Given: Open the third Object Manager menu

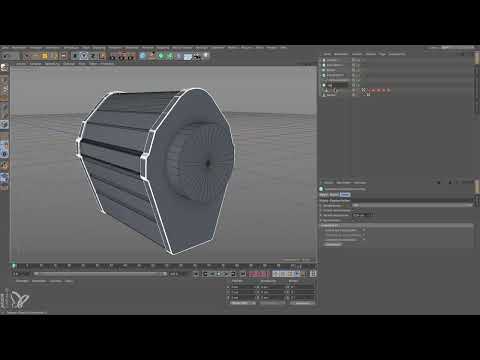Looking at the screenshot, I should pyautogui.click(x=357, y=54).
